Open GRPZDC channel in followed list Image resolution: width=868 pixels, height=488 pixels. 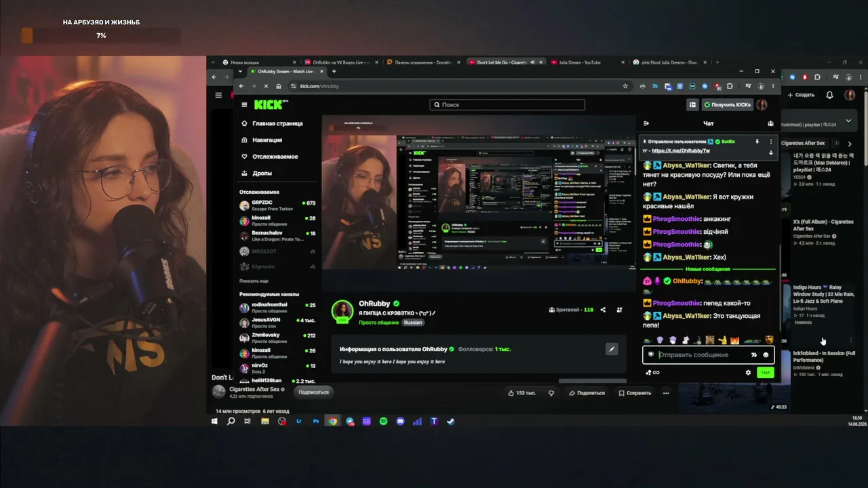pyautogui.click(x=277, y=205)
